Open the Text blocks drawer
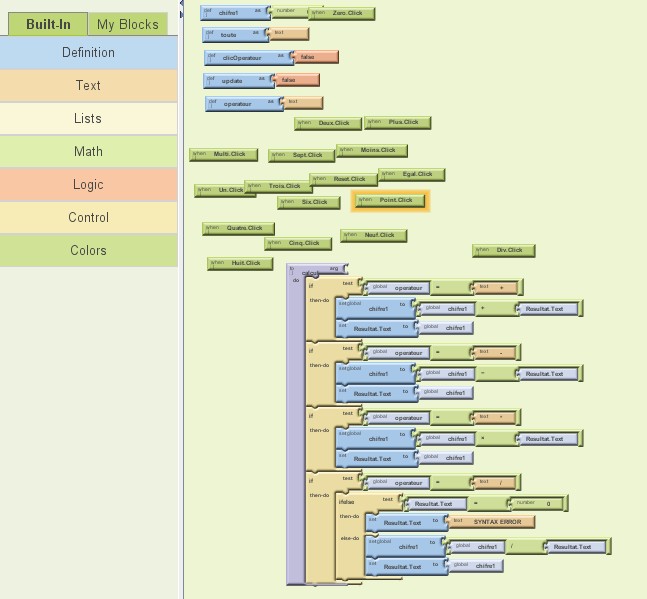The image size is (647, 599). point(88,86)
